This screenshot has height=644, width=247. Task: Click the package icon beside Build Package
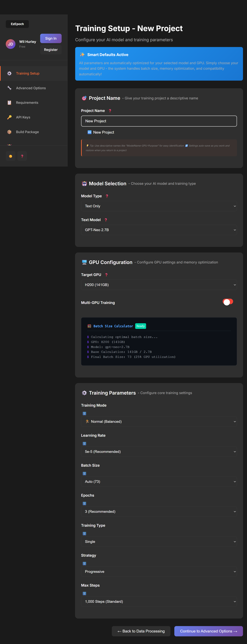tap(9, 132)
